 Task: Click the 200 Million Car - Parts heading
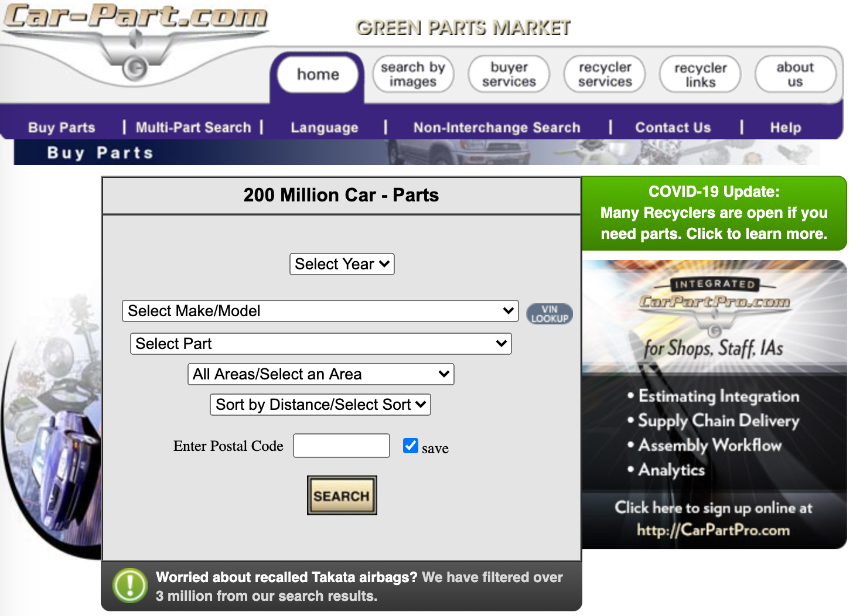coord(341,195)
